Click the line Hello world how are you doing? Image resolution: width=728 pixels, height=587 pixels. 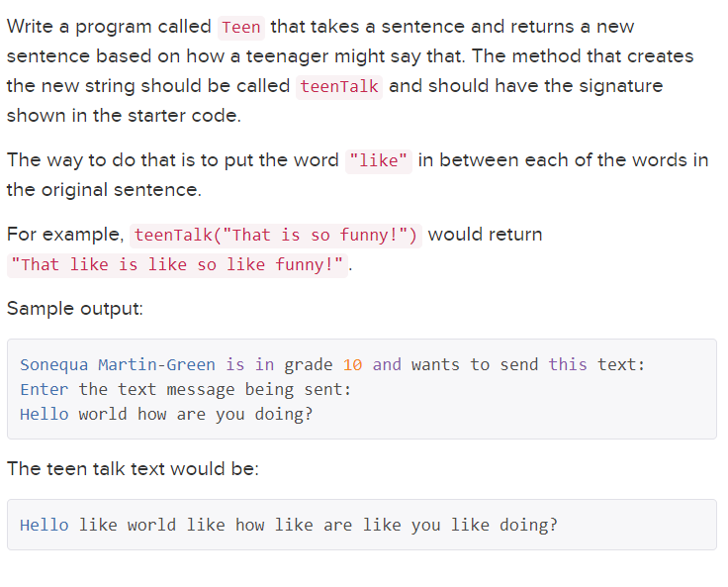pos(166,414)
